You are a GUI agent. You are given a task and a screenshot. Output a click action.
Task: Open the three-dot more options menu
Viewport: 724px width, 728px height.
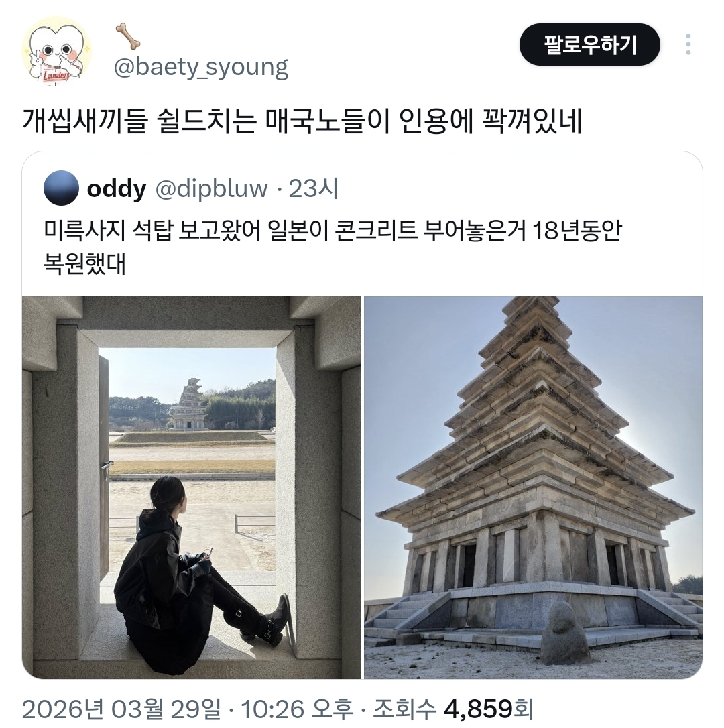click(x=688, y=44)
